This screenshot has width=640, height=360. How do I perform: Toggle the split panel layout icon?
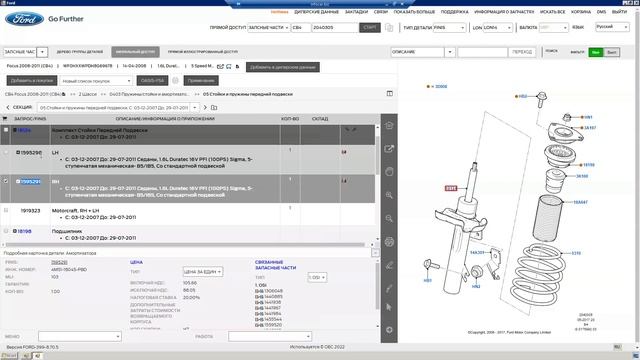pos(390,93)
